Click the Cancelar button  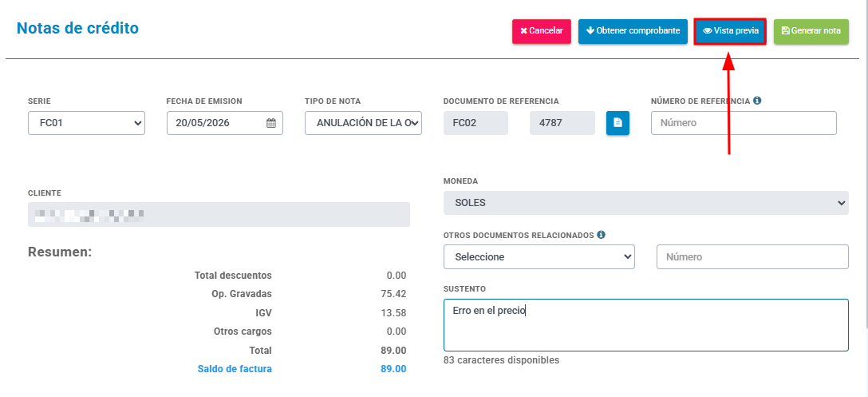pos(542,31)
